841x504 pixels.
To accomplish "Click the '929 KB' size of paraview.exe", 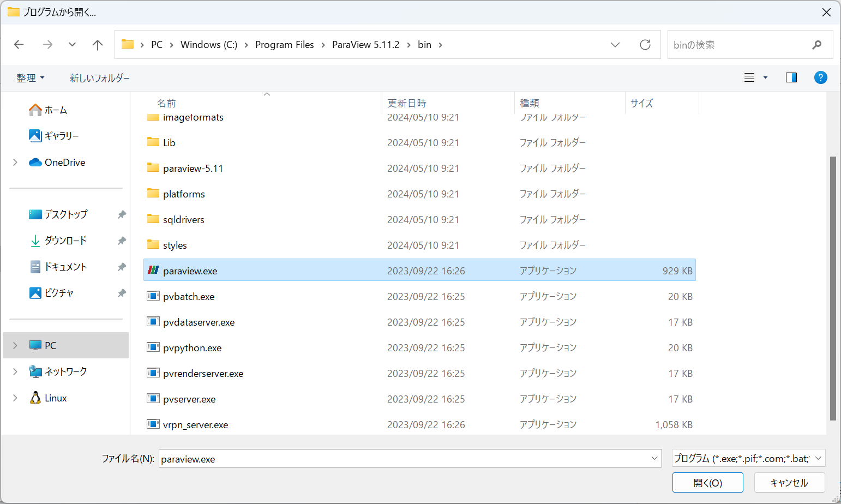I will pyautogui.click(x=677, y=271).
